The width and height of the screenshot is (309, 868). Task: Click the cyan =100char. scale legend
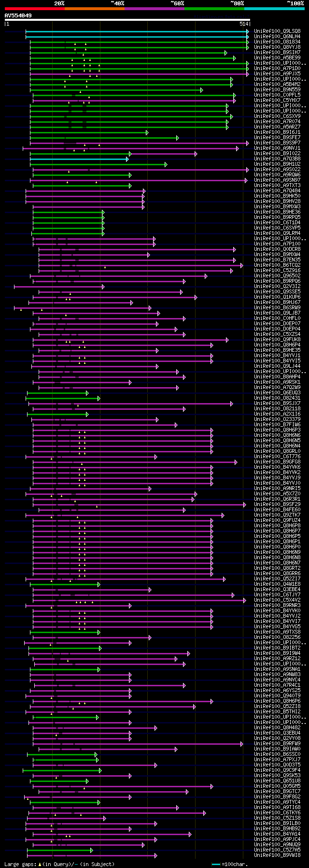tap(230, 864)
